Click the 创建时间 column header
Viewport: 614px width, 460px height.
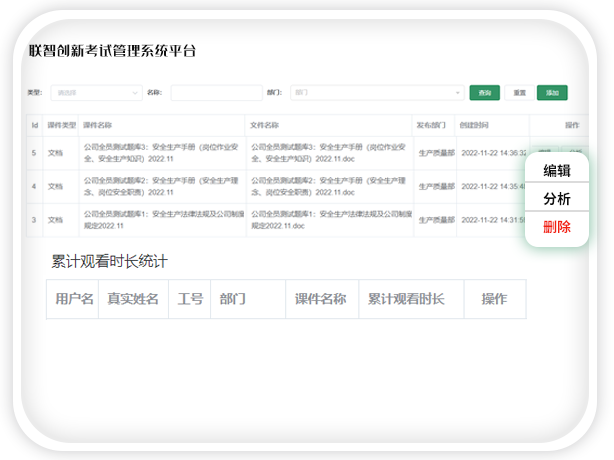(474, 126)
